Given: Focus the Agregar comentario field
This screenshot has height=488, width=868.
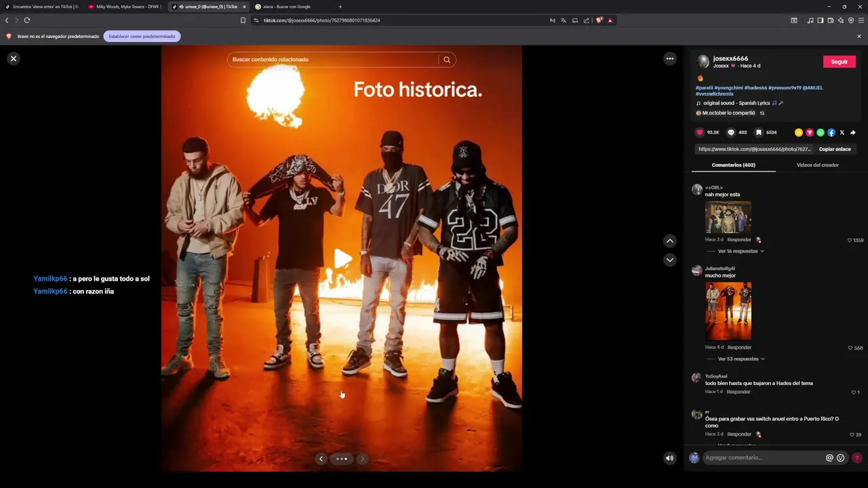Looking at the screenshot, I should [x=763, y=458].
